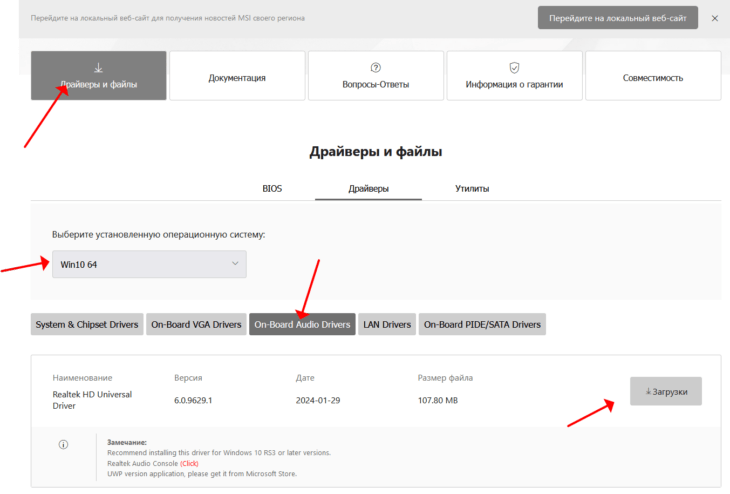Click the version value 6.0.9629.1

coord(193,400)
